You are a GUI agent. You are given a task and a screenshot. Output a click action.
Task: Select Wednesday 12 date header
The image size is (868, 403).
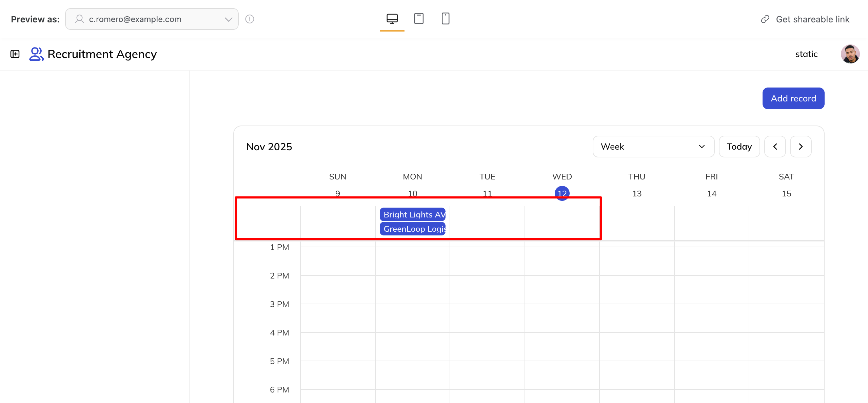tap(562, 193)
